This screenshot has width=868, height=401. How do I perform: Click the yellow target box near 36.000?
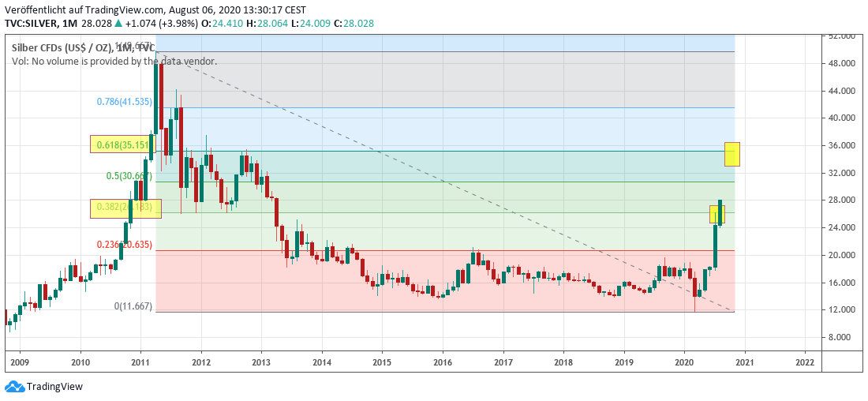pos(731,154)
